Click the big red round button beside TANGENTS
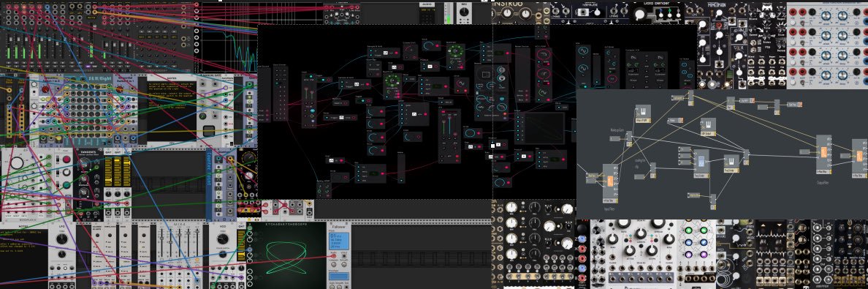 point(67,159)
